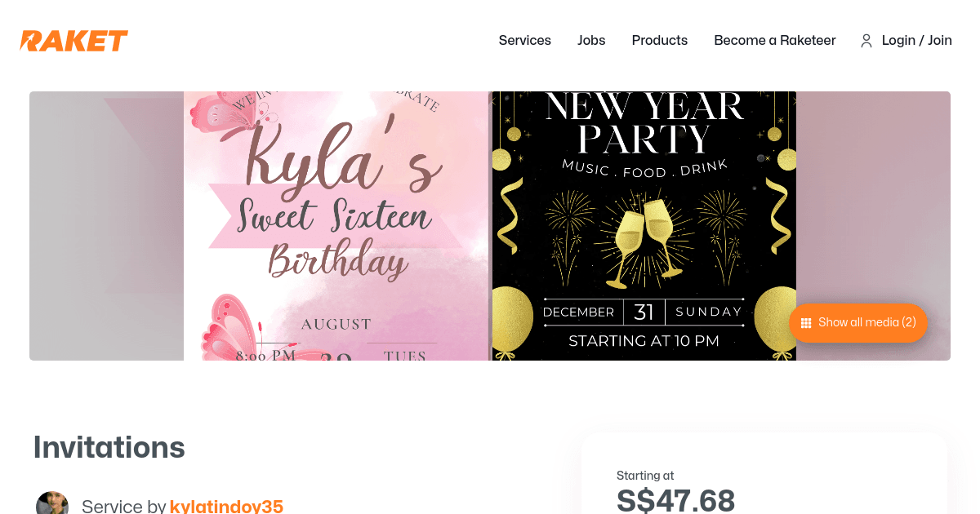Viewport: 980px width, 514px height.
Task: Click Login / Join at top right
Action: pos(916,40)
